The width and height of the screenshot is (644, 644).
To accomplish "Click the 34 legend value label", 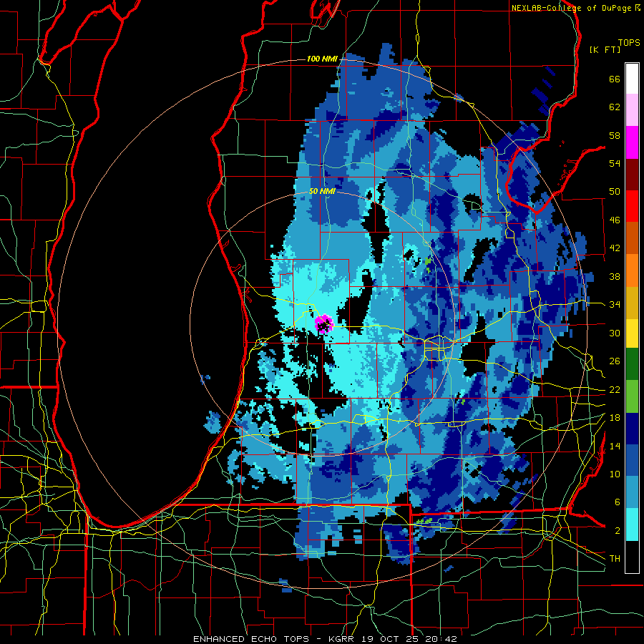I will tap(615, 305).
